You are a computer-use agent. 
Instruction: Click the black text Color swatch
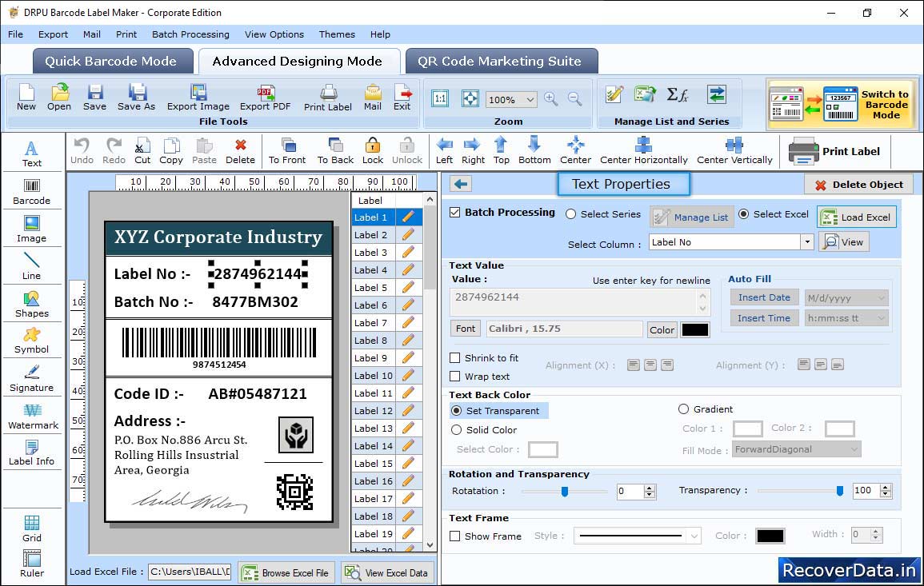pyautogui.click(x=694, y=330)
